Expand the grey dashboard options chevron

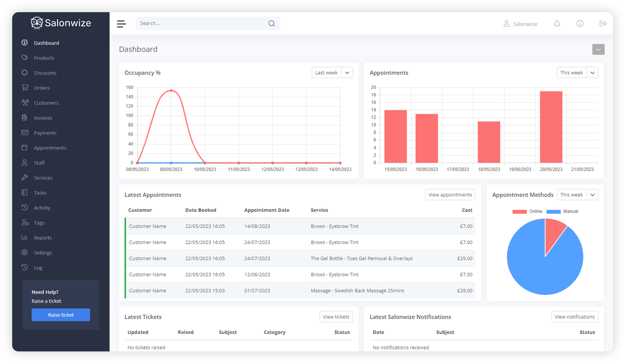(x=598, y=49)
